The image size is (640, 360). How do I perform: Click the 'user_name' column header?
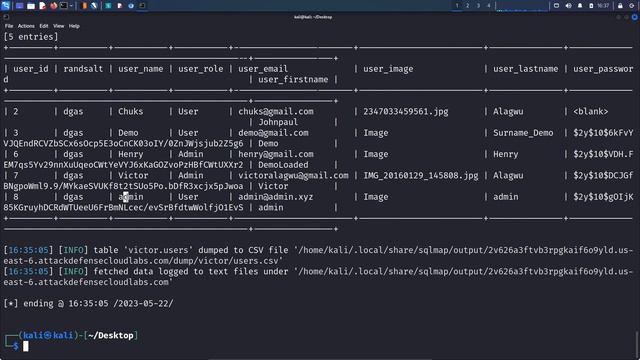[x=140, y=69]
